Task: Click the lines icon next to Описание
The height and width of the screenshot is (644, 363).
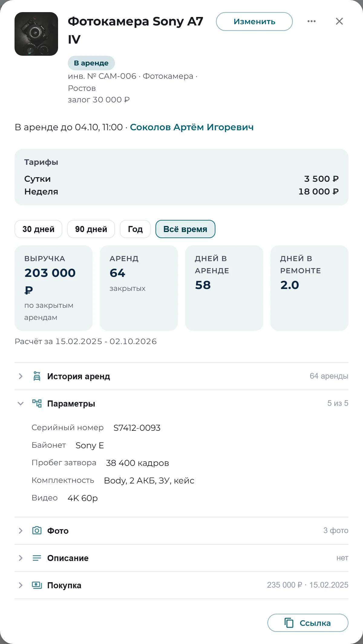Action: tap(37, 558)
